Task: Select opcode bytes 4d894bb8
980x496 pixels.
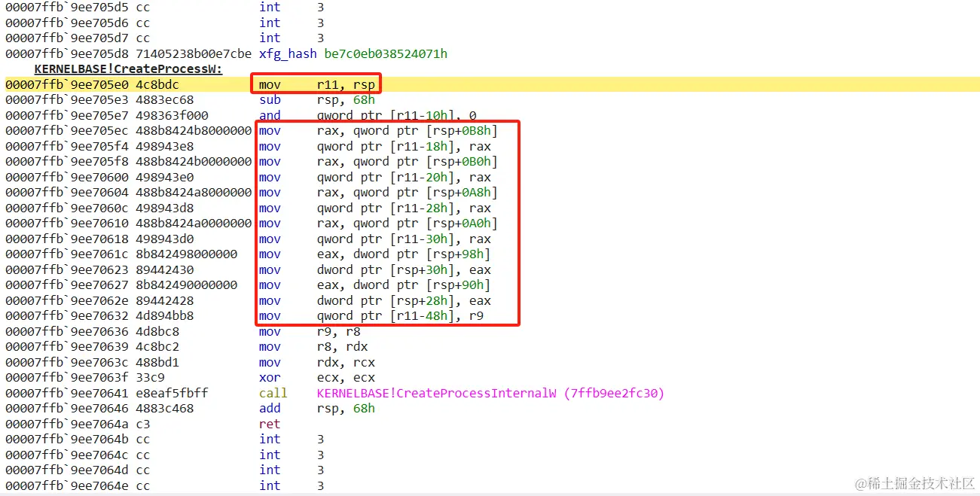Action: pyautogui.click(x=164, y=316)
